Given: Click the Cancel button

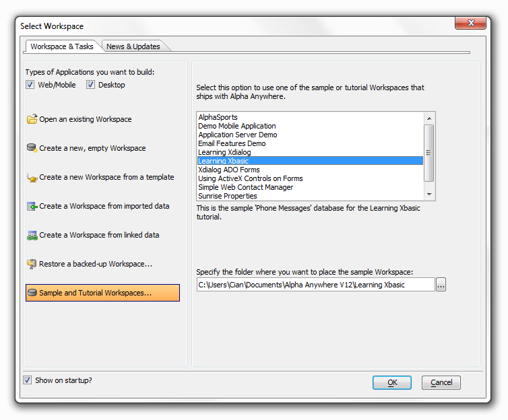Looking at the screenshot, I should click(x=441, y=382).
